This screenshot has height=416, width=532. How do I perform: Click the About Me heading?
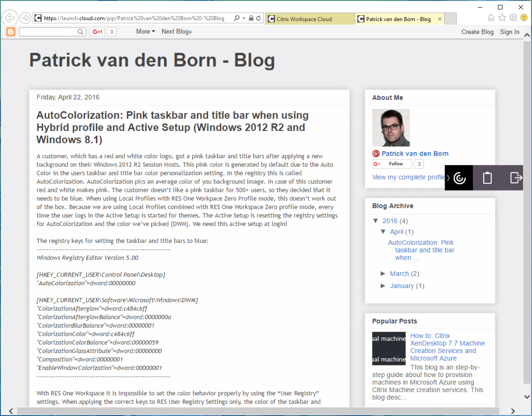(387, 97)
